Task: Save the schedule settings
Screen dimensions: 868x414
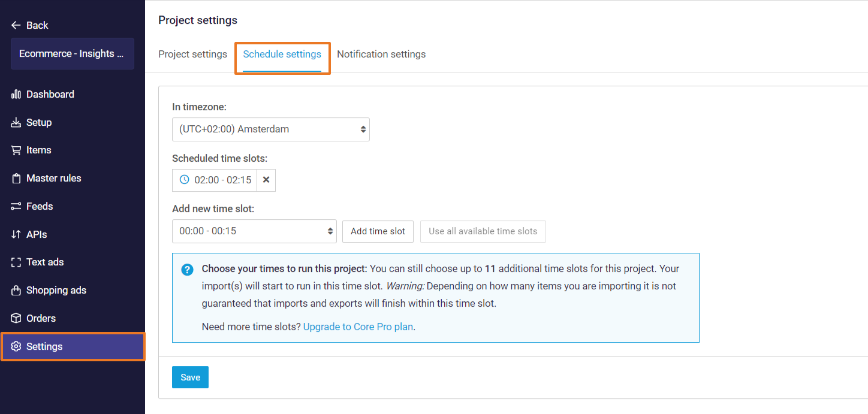Action: [x=190, y=377]
